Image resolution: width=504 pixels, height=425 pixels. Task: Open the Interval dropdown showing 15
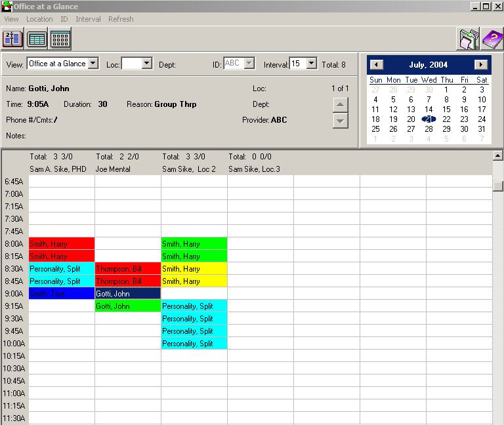click(311, 63)
